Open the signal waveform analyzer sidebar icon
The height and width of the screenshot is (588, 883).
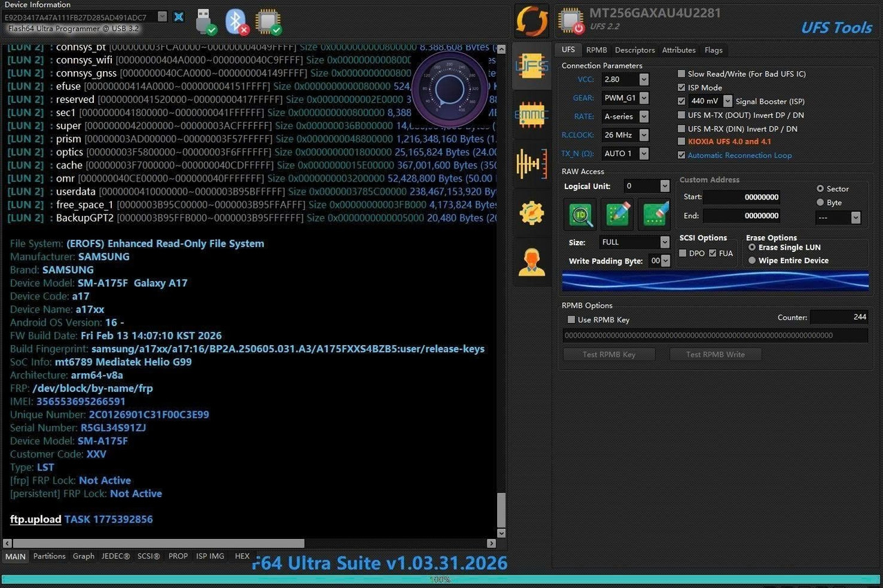(532, 164)
